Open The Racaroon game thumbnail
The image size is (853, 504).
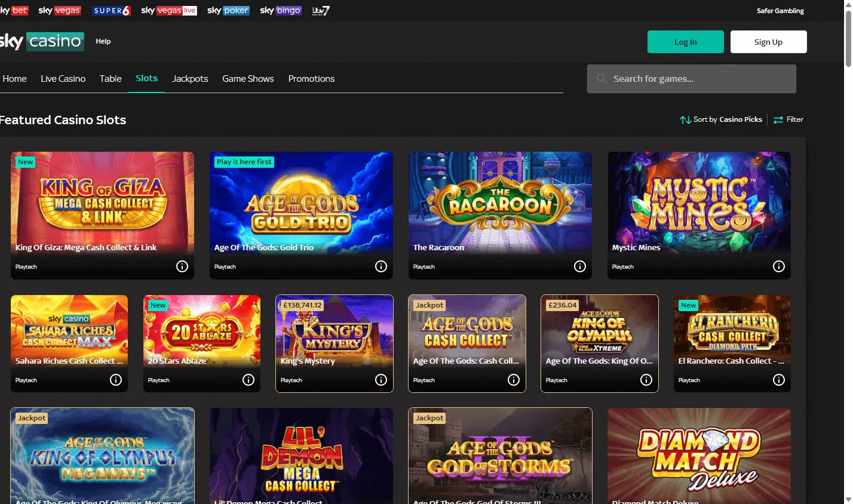(500, 202)
